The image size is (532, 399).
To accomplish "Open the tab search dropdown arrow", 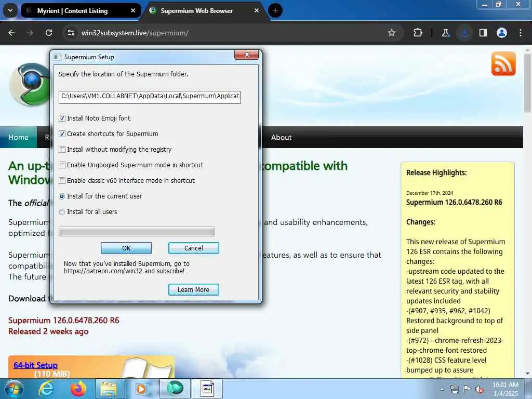I will coord(10,10).
